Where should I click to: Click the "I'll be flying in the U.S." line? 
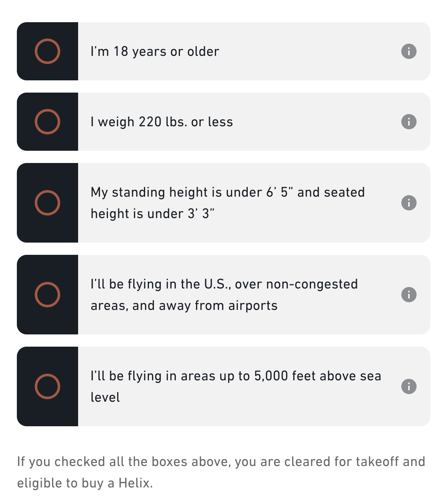click(224, 284)
